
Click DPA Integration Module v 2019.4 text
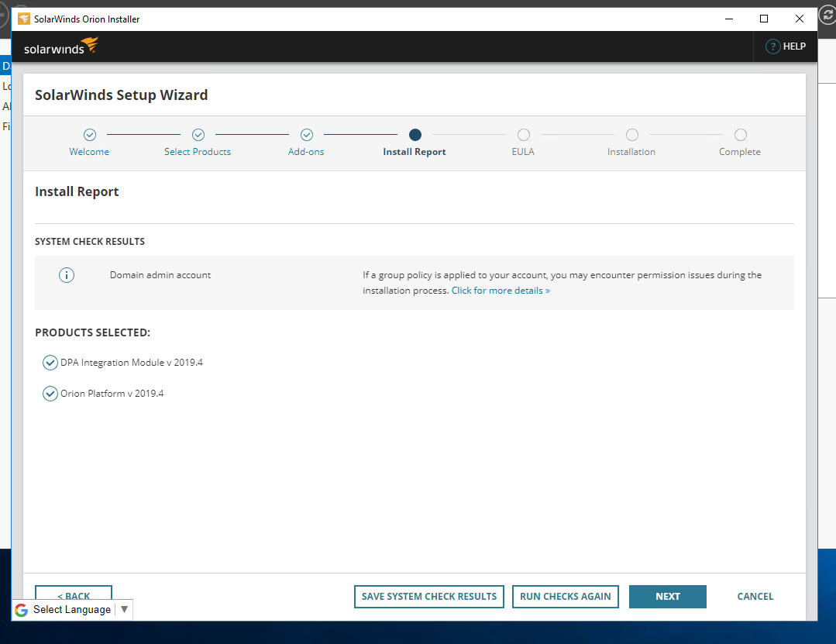132,363
